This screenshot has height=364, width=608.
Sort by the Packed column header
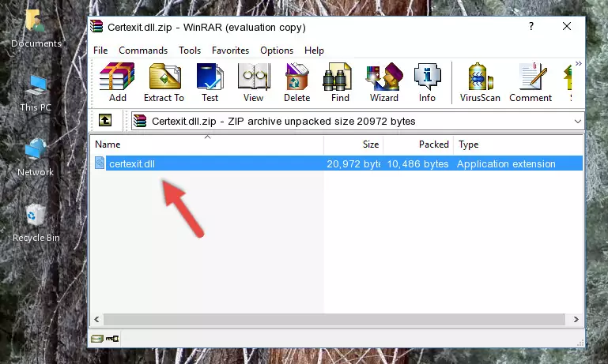418,144
